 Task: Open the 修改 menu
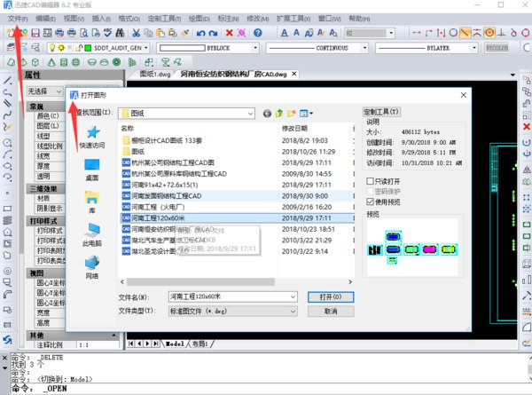click(x=257, y=19)
